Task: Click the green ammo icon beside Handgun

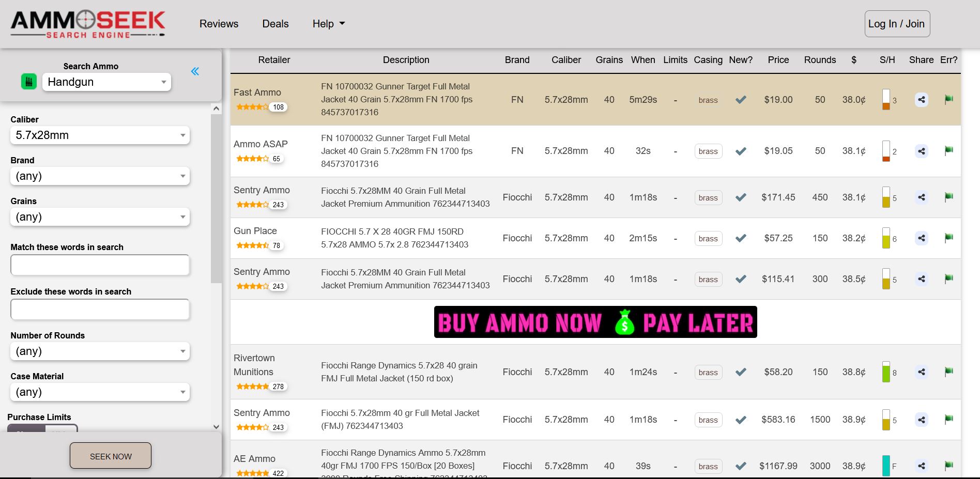Action: 29,82
